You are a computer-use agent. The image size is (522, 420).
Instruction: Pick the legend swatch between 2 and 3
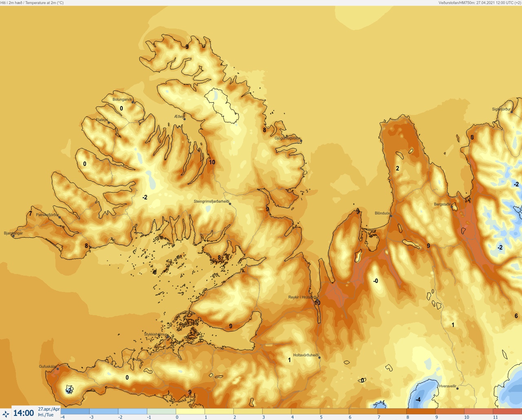point(248,411)
